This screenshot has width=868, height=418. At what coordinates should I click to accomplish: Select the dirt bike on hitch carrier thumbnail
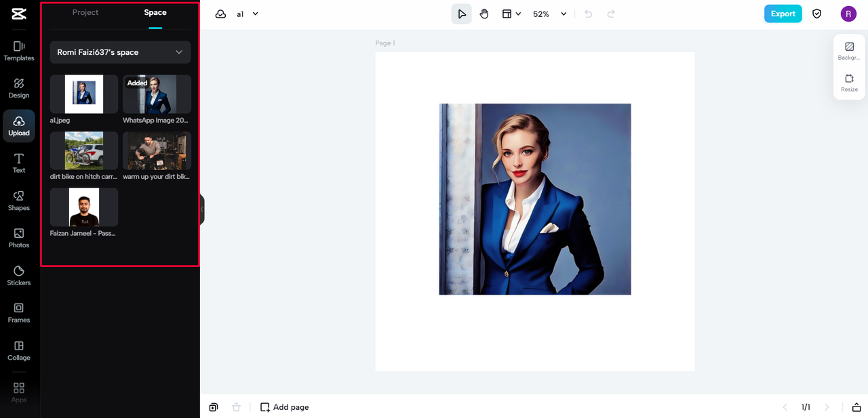[84, 150]
